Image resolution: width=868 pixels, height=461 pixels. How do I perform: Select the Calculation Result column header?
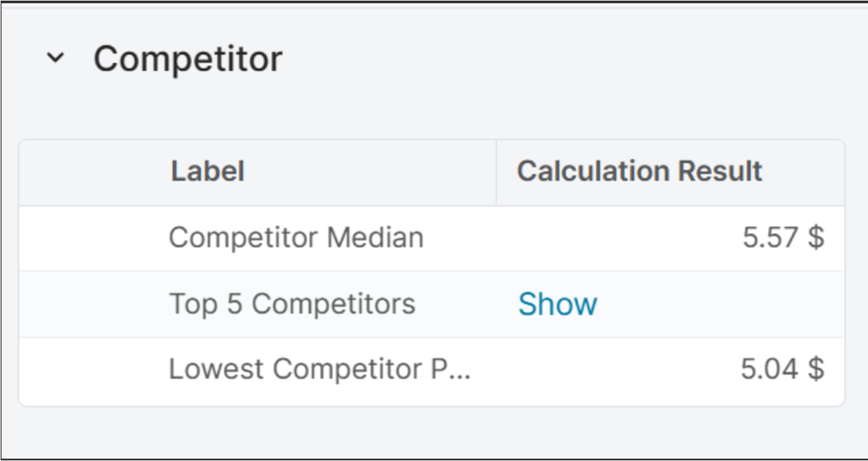(x=639, y=172)
